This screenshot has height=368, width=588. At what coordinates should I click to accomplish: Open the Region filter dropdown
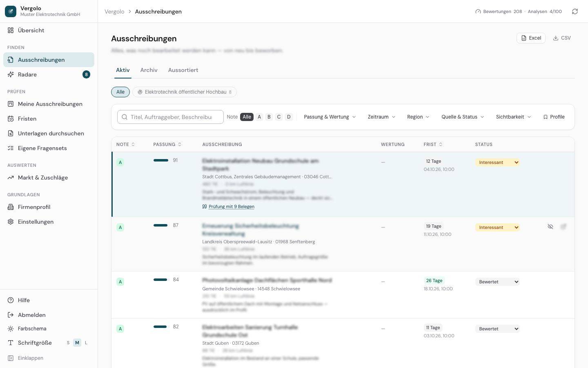[418, 117]
